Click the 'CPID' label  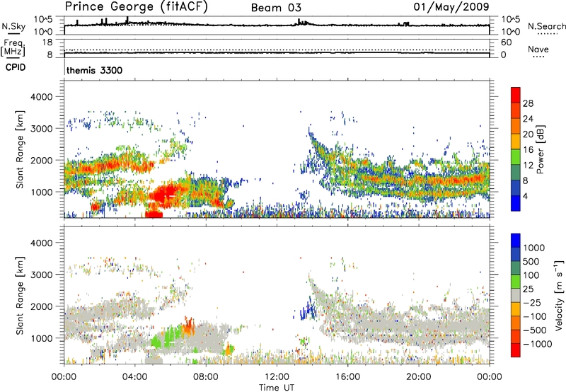tap(16, 67)
